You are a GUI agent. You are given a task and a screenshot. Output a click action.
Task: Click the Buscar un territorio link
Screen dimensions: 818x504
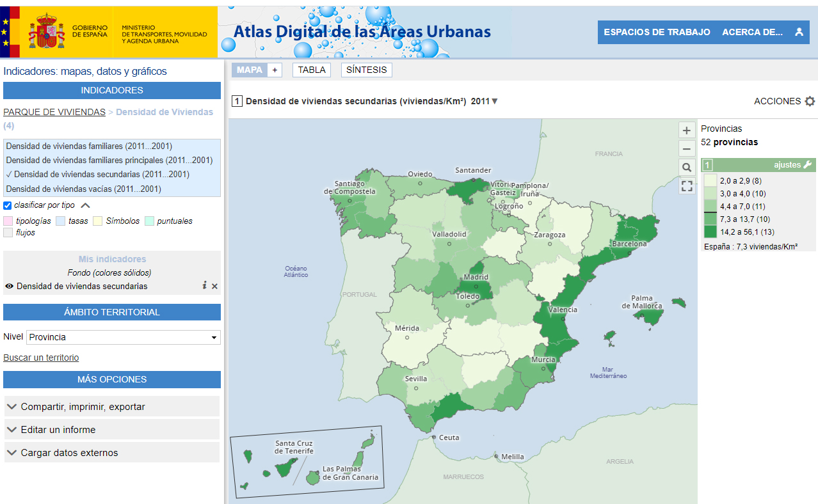(x=41, y=358)
